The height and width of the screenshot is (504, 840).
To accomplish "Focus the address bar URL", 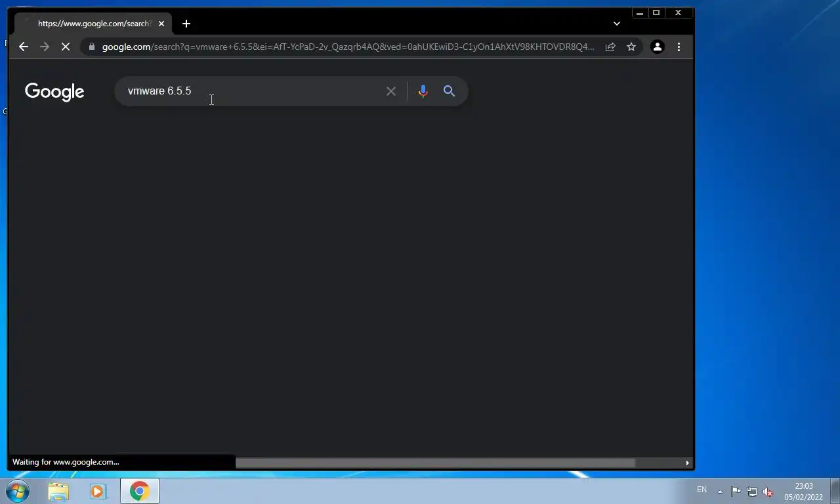I will [348, 47].
